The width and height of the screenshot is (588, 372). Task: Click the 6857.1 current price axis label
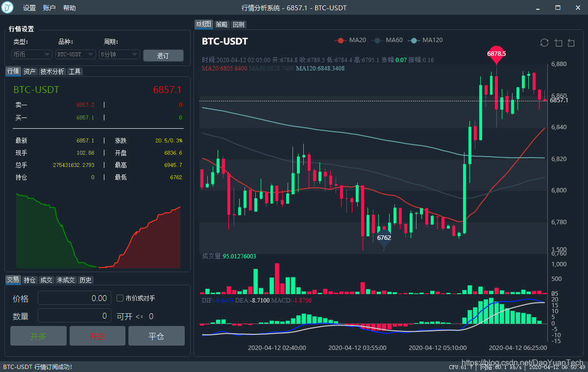(559, 100)
